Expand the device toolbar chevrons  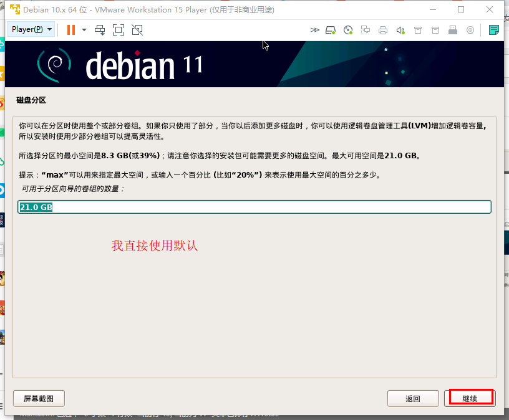(x=314, y=30)
